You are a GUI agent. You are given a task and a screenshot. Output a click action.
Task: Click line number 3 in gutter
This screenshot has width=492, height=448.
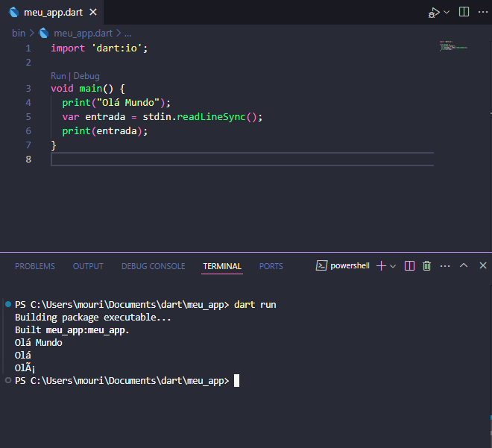tap(28, 89)
